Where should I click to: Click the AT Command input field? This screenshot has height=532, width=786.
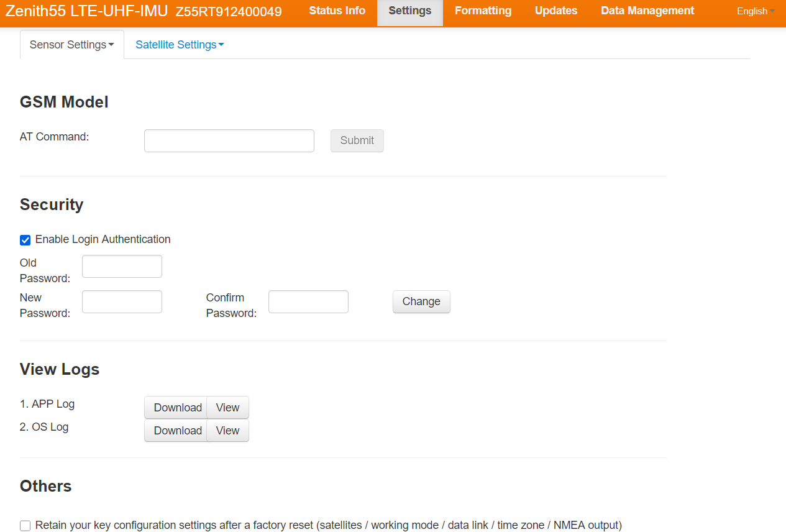click(229, 140)
